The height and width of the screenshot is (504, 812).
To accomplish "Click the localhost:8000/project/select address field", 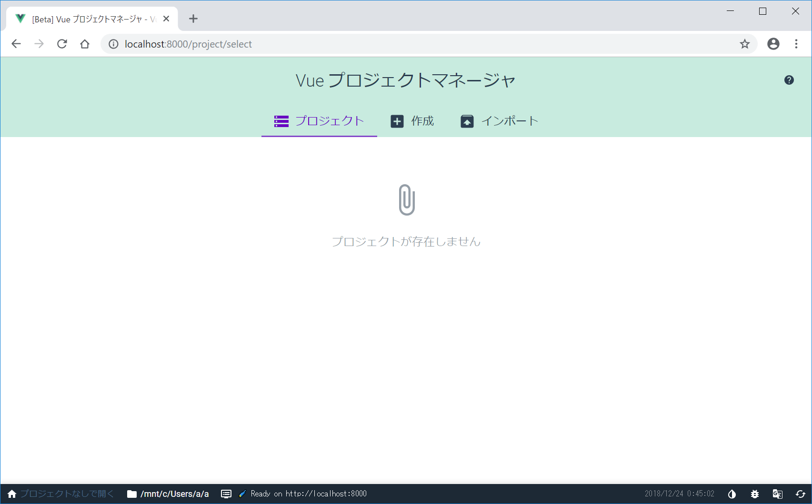I will pos(429,44).
